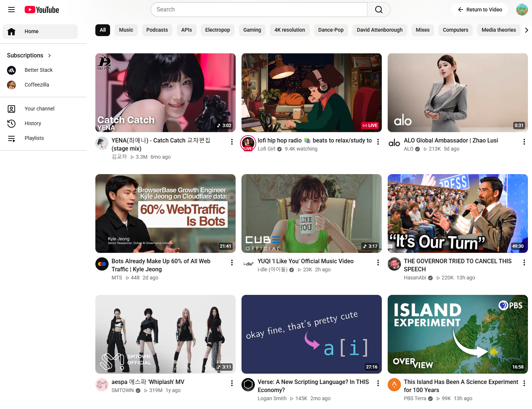Open the account avatar menu
532x409 pixels.
(522, 10)
